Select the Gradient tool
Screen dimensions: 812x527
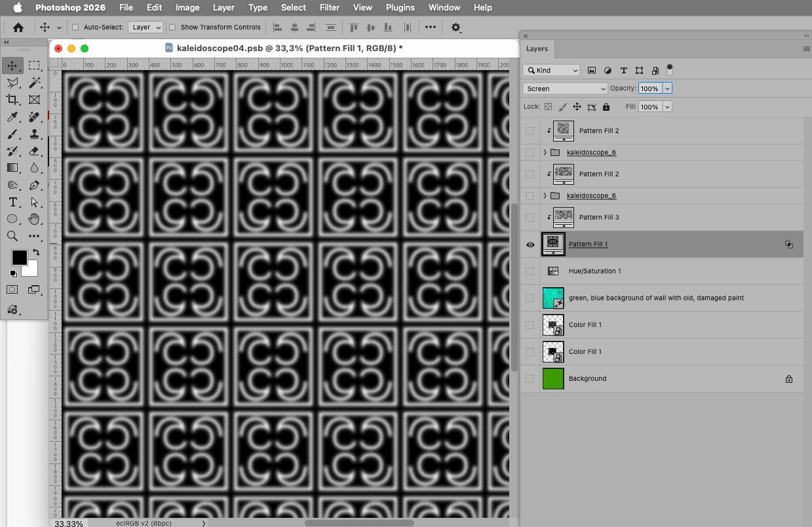[x=12, y=168]
